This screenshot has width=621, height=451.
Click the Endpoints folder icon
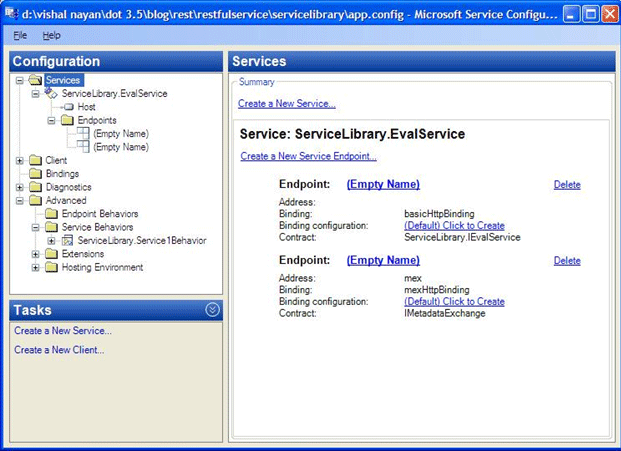[67, 120]
